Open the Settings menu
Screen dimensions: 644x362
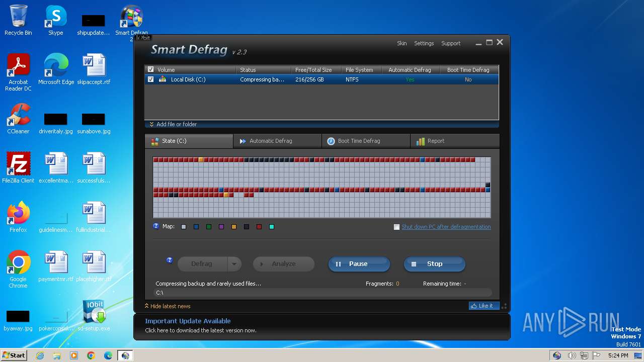pos(424,43)
